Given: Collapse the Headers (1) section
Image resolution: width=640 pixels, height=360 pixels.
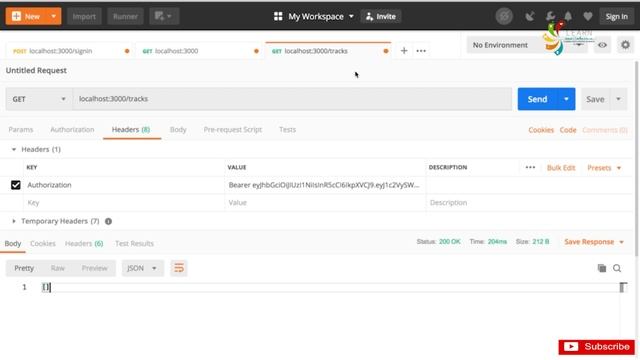Looking at the screenshot, I should pos(14,149).
